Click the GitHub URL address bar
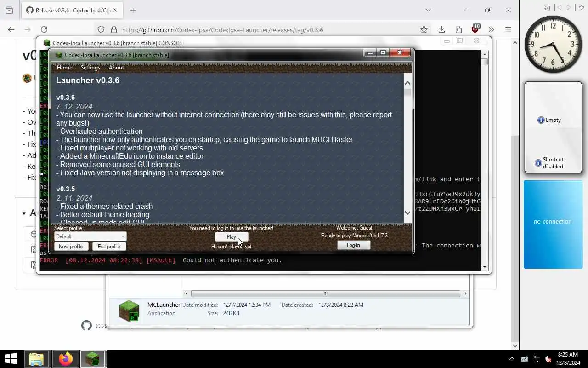This screenshot has height=368, width=588. point(222,30)
